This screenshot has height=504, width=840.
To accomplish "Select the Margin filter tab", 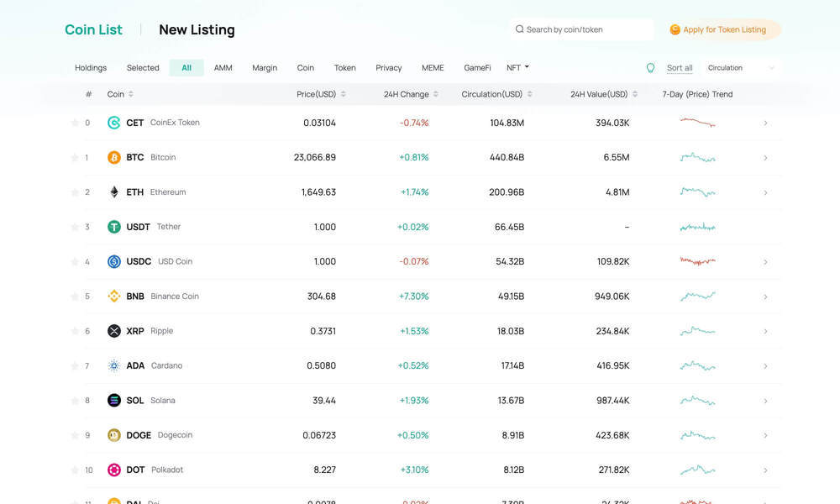I will click(x=265, y=68).
